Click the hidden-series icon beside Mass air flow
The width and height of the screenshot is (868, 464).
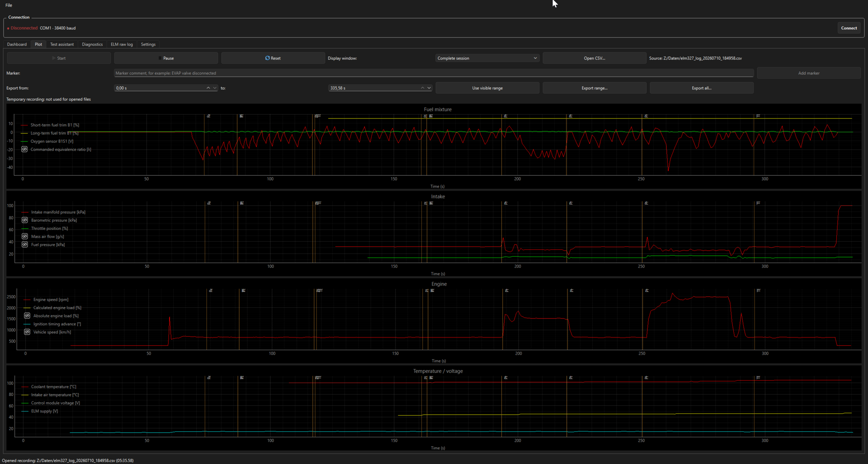[25, 236]
